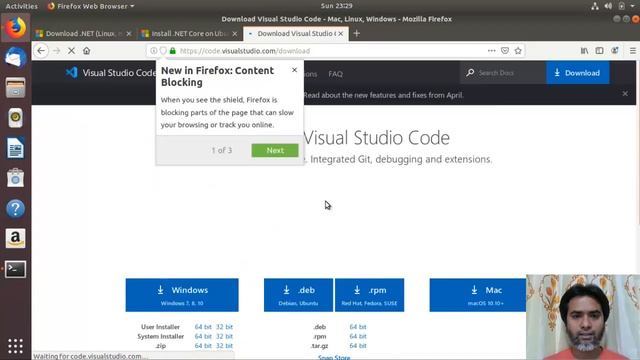Click the blue Download button in header
This screenshot has height=360, width=640.
click(x=578, y=73)
